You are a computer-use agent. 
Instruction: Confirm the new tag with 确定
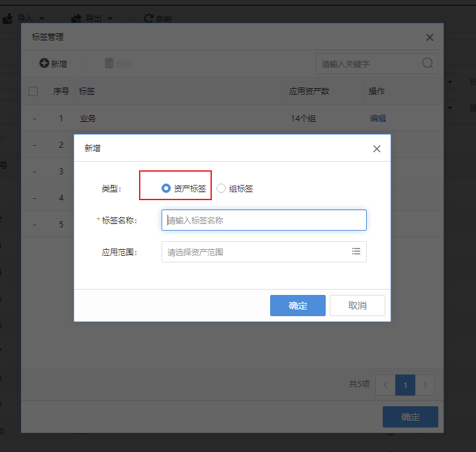click(297, 306)
